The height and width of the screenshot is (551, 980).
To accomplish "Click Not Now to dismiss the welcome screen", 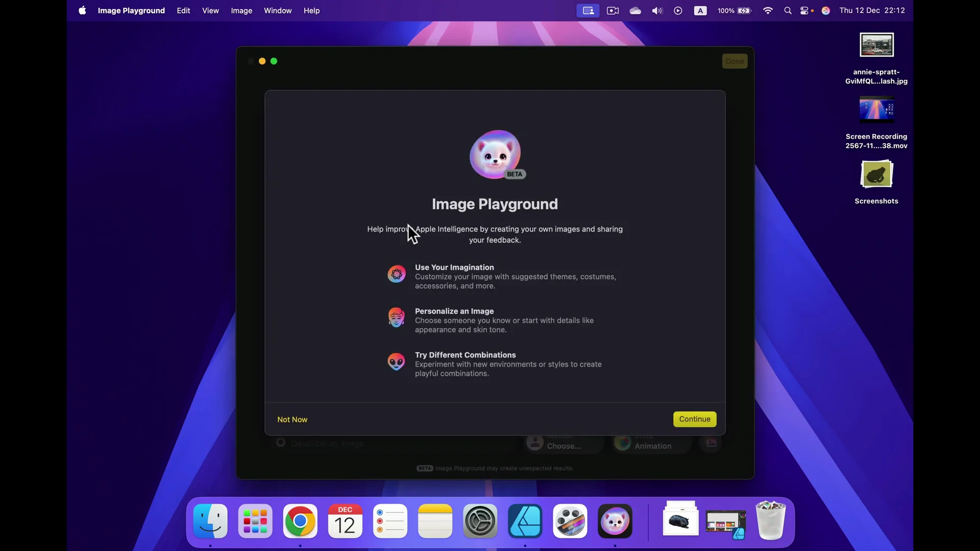I will (292, 419).
